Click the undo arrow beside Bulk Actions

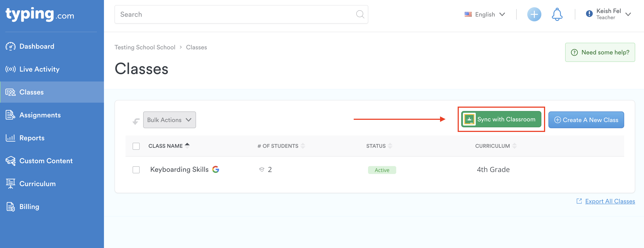tap(136, 121)
